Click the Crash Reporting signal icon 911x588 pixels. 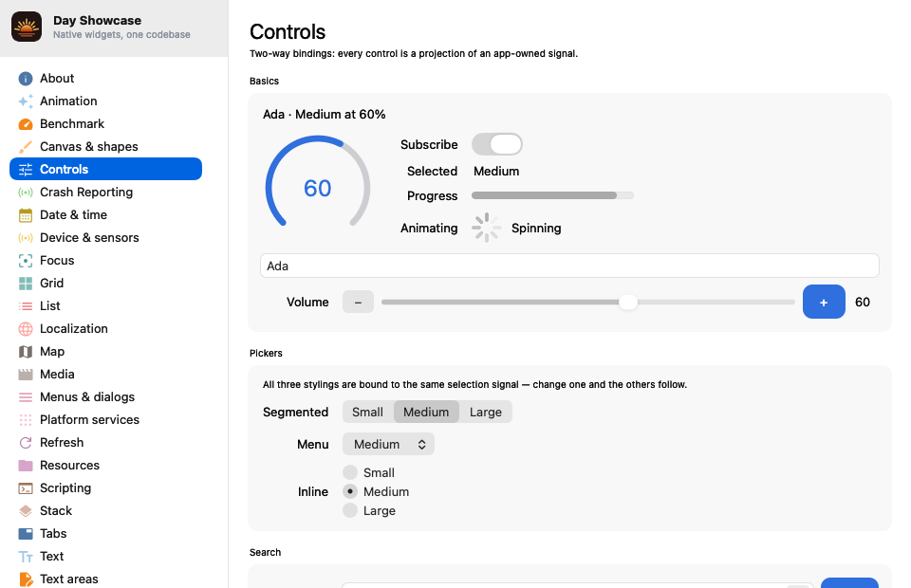(x=26, y=193)
